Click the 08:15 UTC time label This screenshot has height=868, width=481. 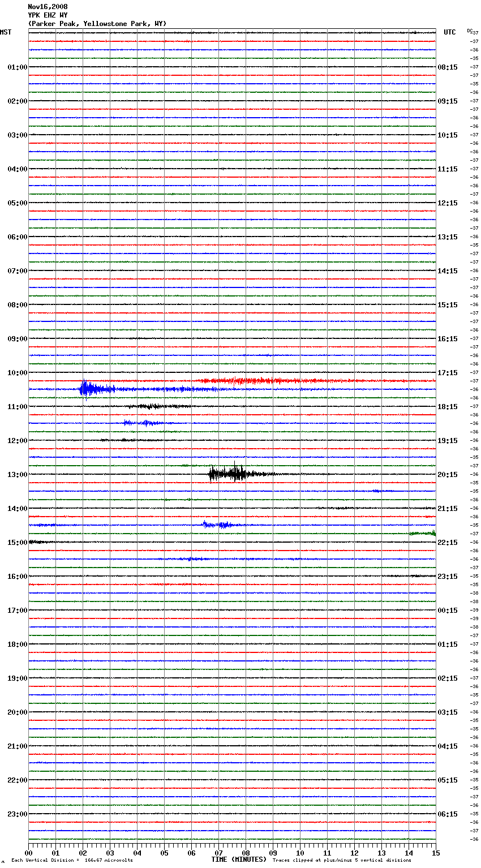coord(448,67)
